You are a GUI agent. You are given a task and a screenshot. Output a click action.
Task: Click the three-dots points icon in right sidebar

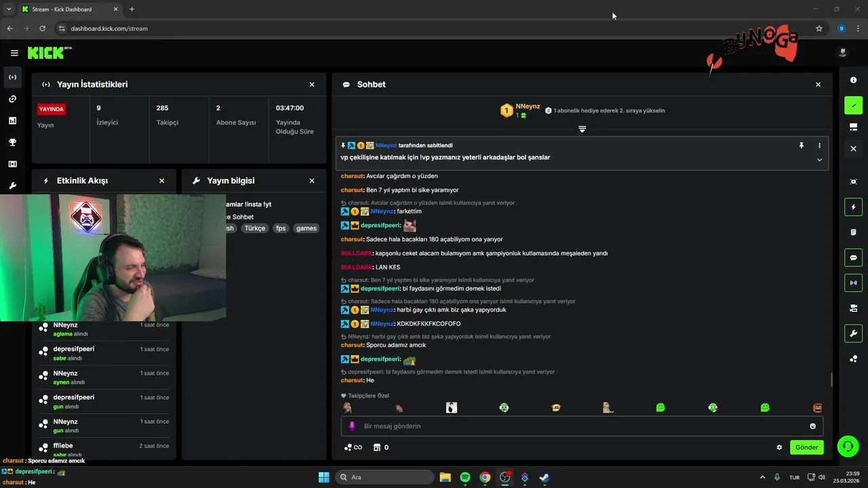click(x=853, y=359)
